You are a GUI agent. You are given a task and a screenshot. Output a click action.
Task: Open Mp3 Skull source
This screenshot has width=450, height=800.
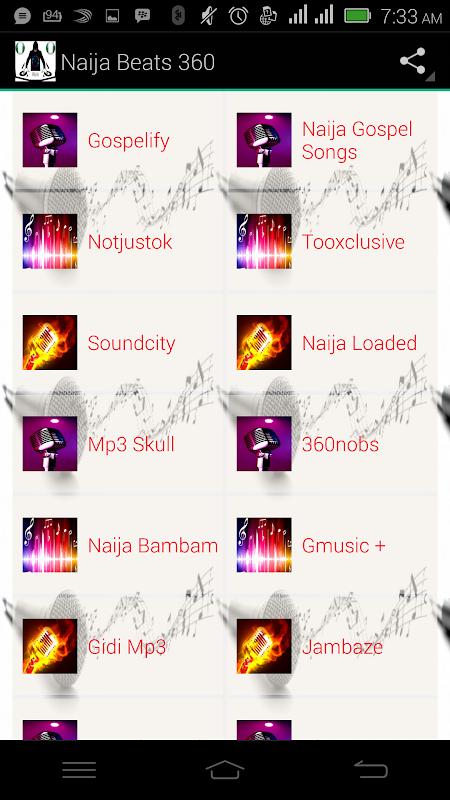click(131, 444)
